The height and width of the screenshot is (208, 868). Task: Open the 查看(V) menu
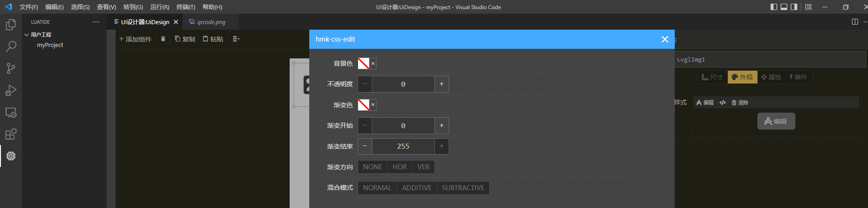[x=106, y=7]
